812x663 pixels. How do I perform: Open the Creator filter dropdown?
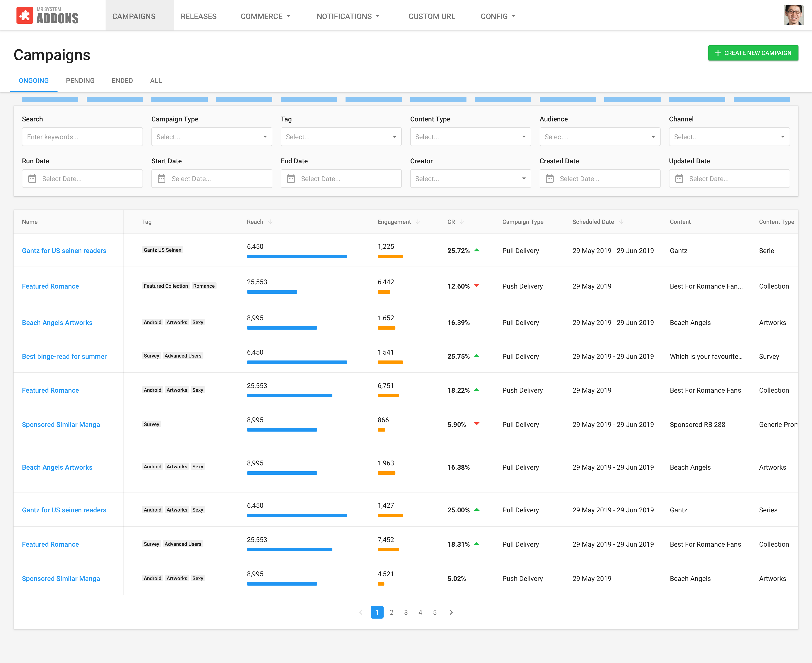[470, 179]
